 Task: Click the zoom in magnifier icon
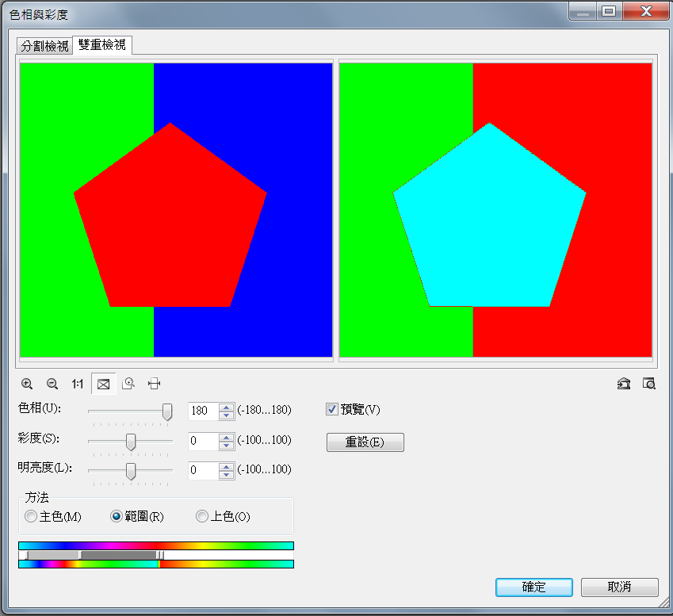point(27,384)
